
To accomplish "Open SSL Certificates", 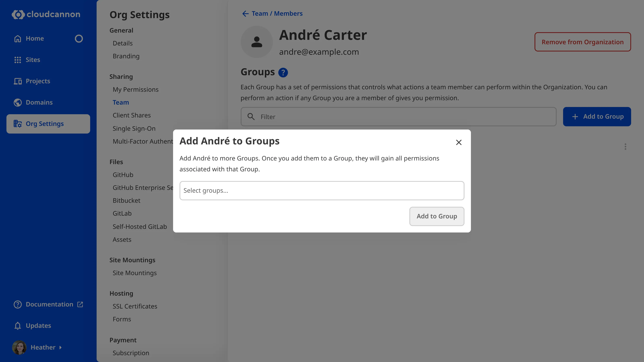I will [x=135, y=306].
